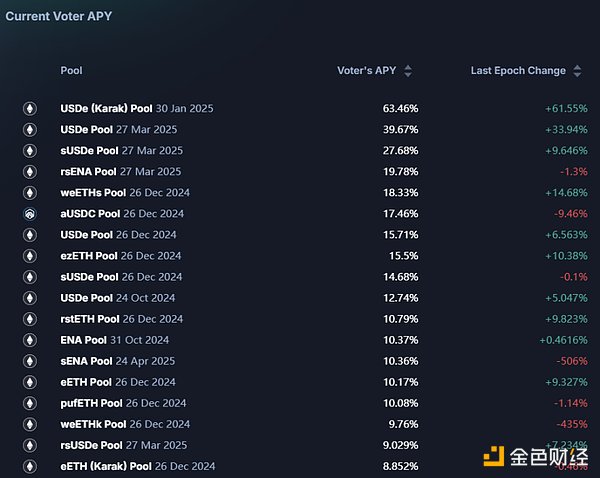Click the Pool column header

point(71,71)
